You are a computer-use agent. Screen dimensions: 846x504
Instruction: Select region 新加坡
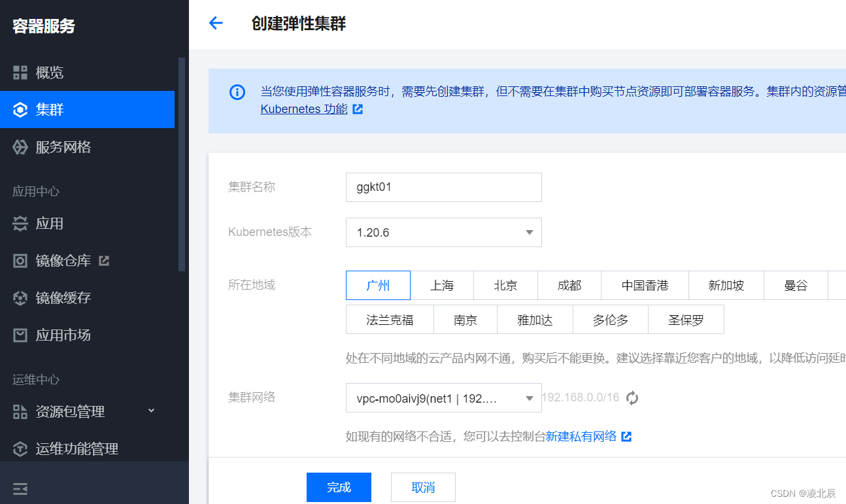point(726,286)
